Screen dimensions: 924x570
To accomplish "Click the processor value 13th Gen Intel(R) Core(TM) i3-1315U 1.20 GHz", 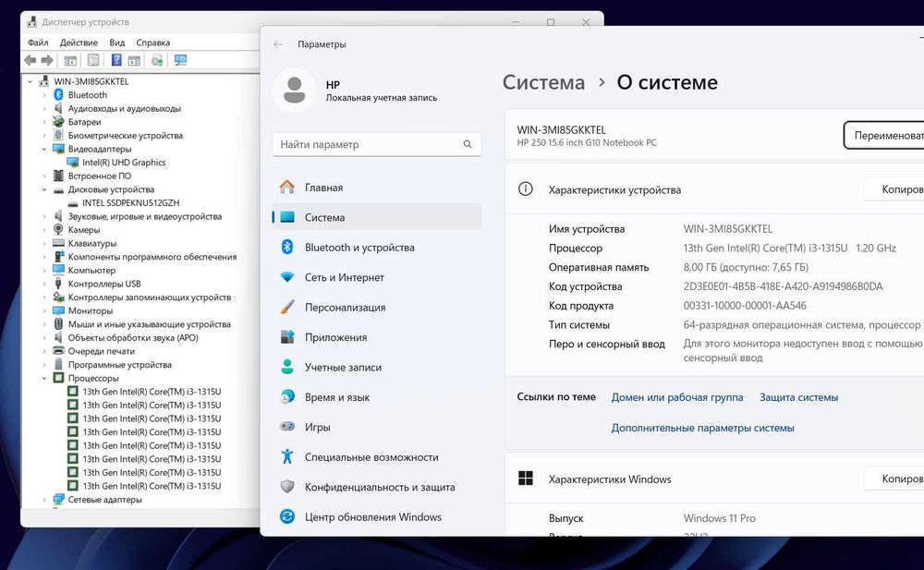I will (x=790, y=249).
